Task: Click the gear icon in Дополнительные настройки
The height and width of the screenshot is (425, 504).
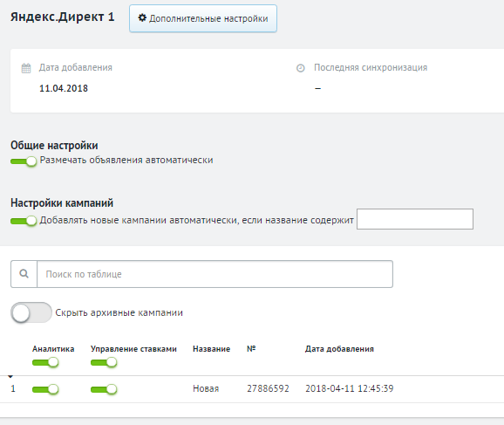Action: point(142,17)
